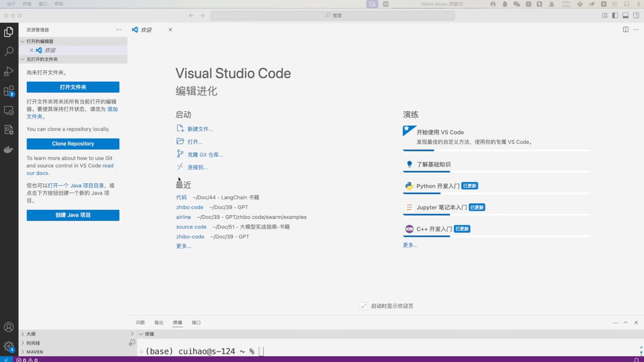Open Run and Debug view

(x=9, y=71)
